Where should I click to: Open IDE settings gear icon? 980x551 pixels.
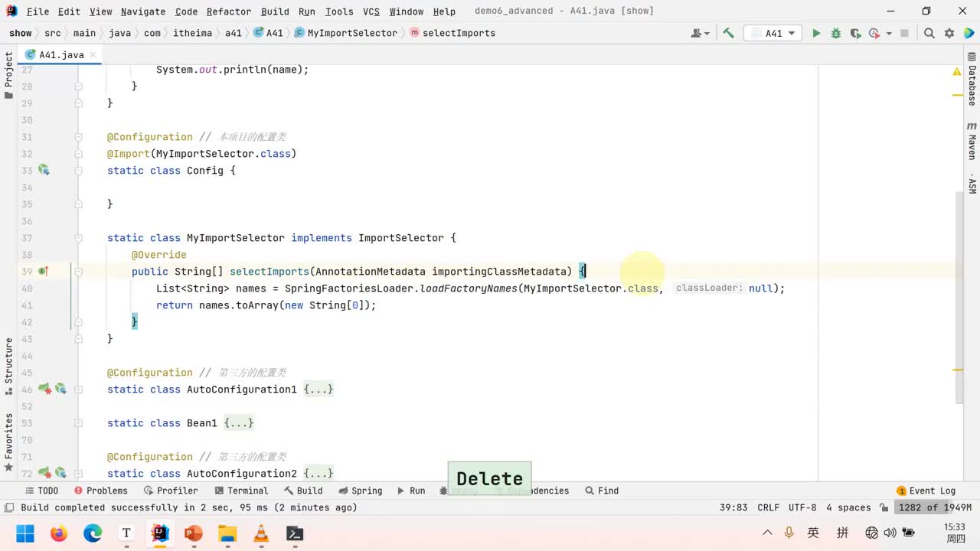tap(949, 33)
